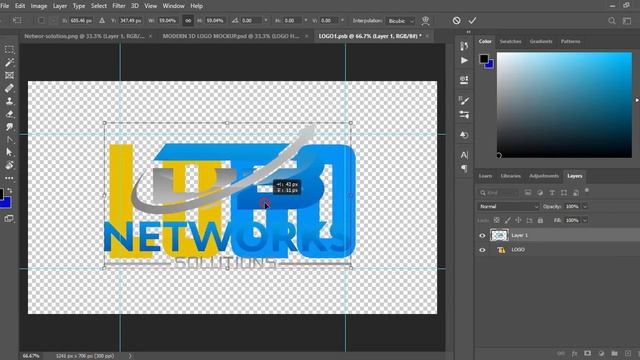Screen dimensions: 640x360
Task: Select the Path Selection arrow tool
Action: click(x=9, y=152)
